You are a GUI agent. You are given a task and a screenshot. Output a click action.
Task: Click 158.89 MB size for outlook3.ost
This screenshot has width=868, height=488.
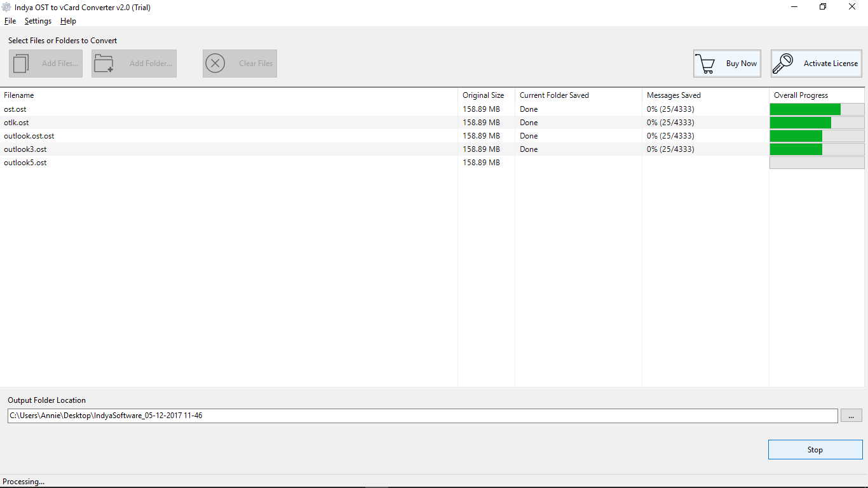481,149
